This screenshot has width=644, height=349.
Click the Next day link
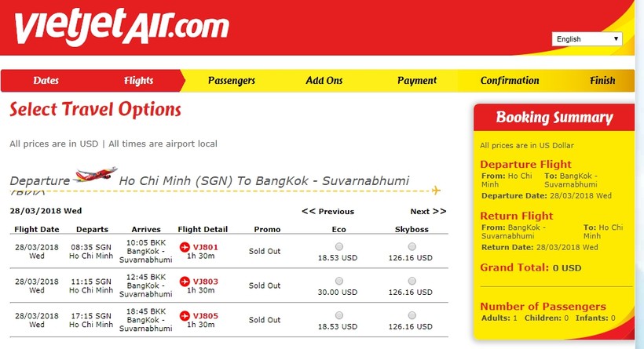427,211
